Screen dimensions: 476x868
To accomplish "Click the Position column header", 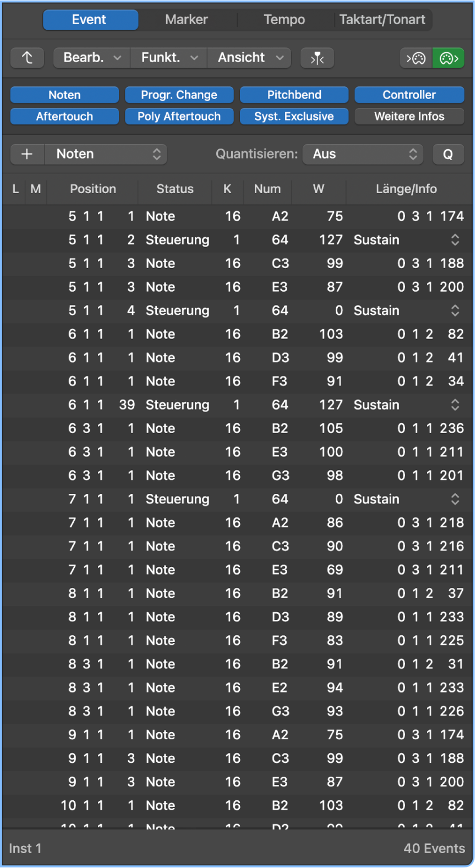I will tap(93, 189).
